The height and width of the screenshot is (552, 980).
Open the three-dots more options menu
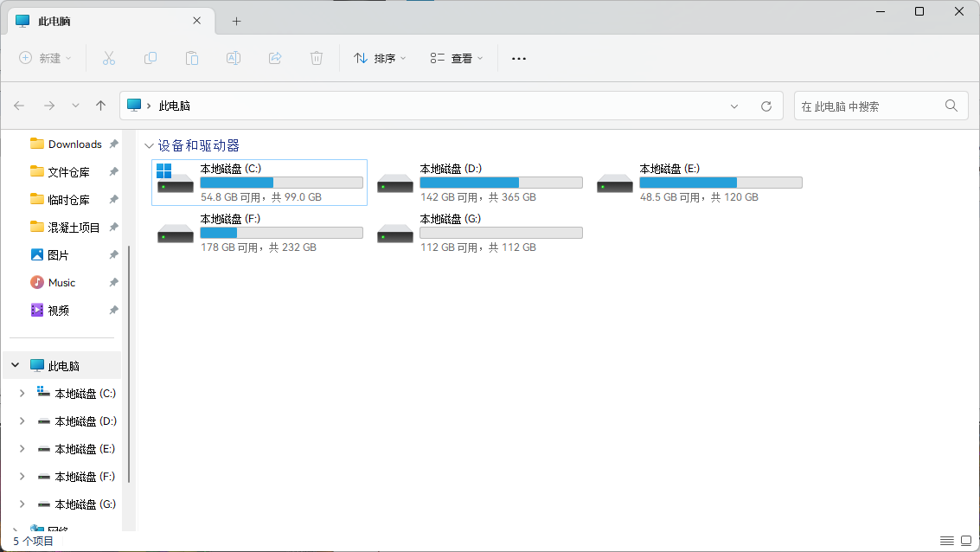(x=519, y=58)
